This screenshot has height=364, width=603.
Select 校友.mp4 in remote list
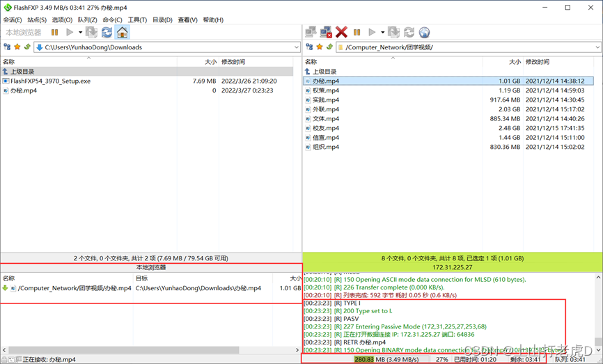[x=326, y=128]
